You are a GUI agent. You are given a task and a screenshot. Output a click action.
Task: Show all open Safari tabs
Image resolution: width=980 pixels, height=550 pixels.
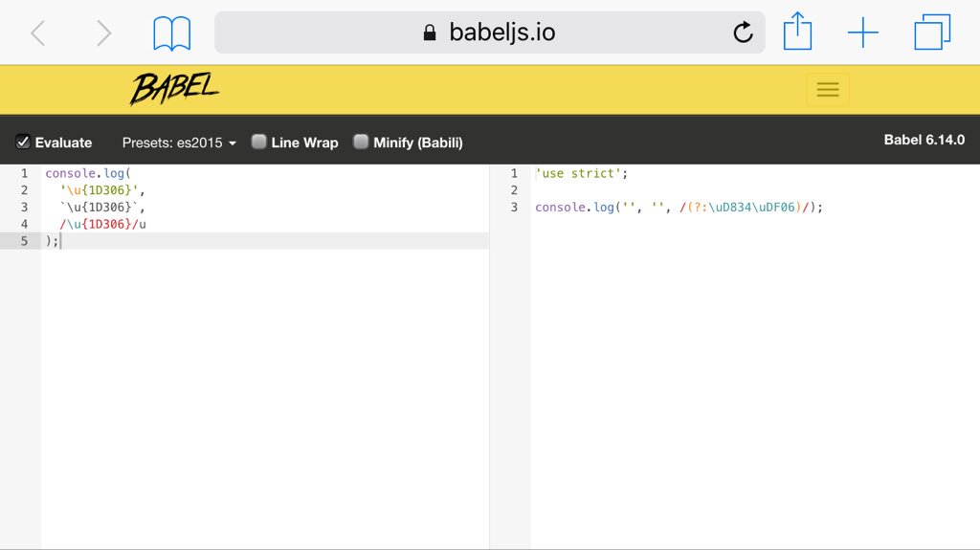[932, 32]
